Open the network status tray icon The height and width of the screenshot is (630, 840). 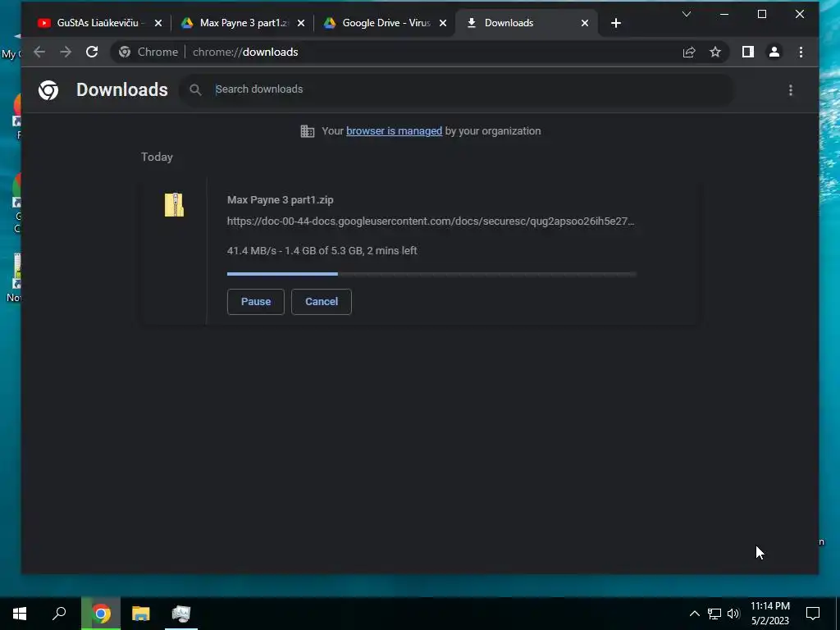click(714, 614)
